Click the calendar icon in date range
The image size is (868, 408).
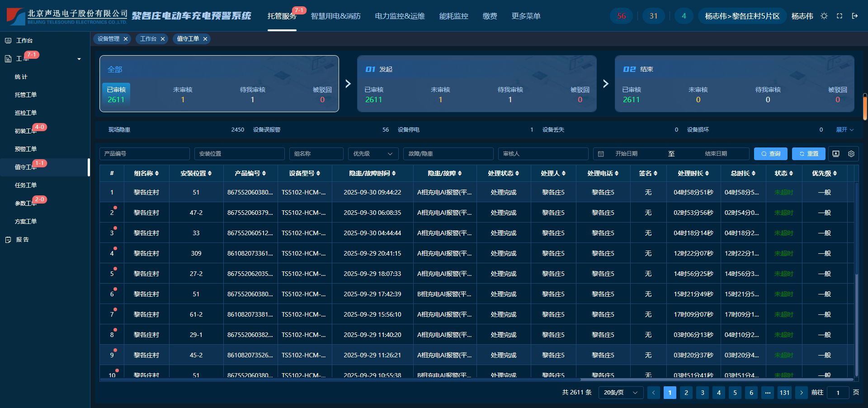coord(601,154)
